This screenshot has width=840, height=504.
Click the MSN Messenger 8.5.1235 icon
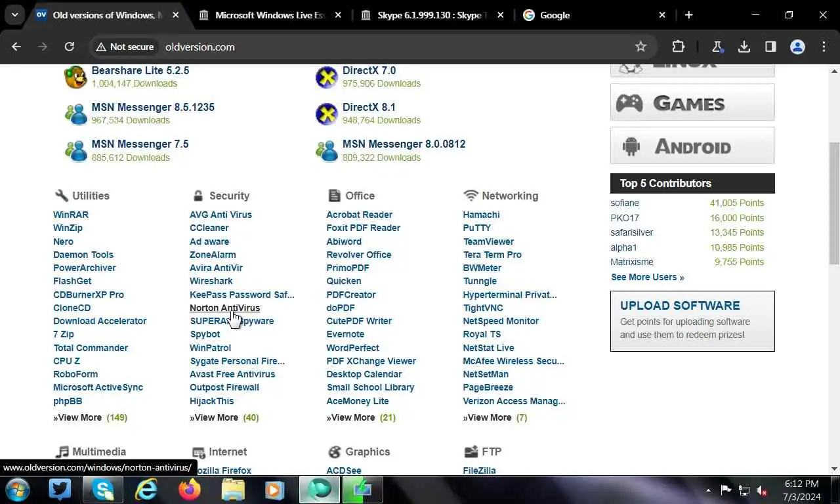[x=75, y=114]
